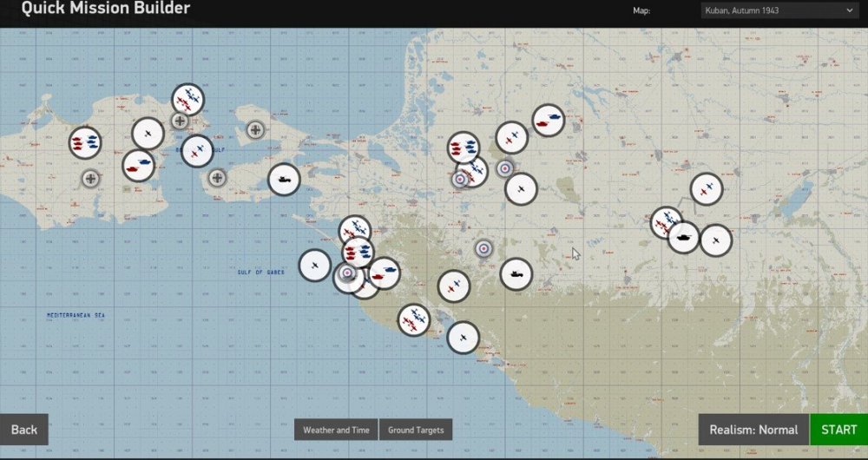The width and height of the screenshot is (868, 460).
Task: Open Weather and Time settings
Action: tap(336, 430)
